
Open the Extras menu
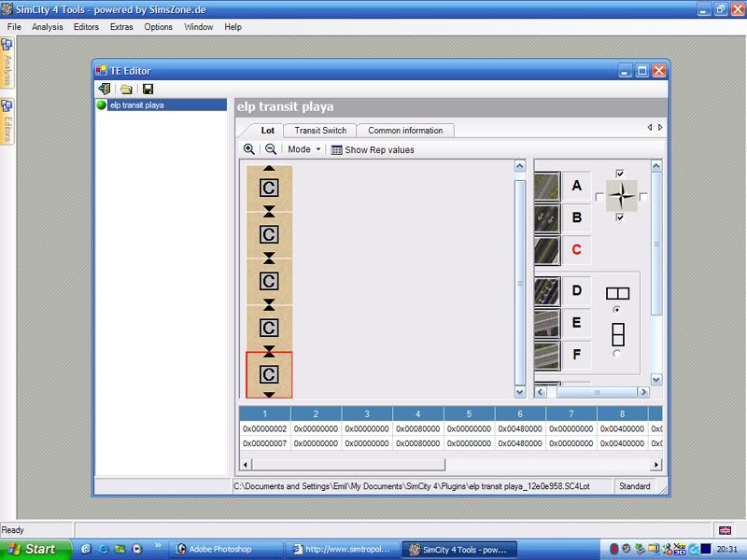[x=121, y=27]
